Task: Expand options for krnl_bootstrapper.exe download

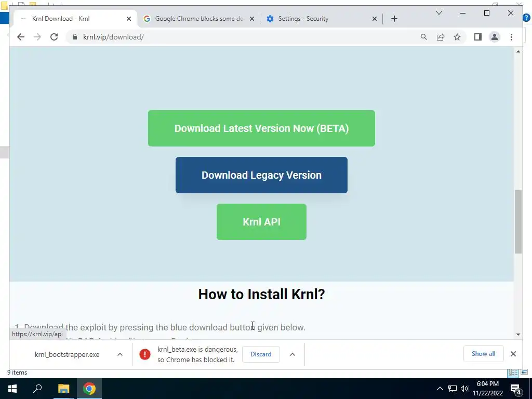Action: [120, 354]
